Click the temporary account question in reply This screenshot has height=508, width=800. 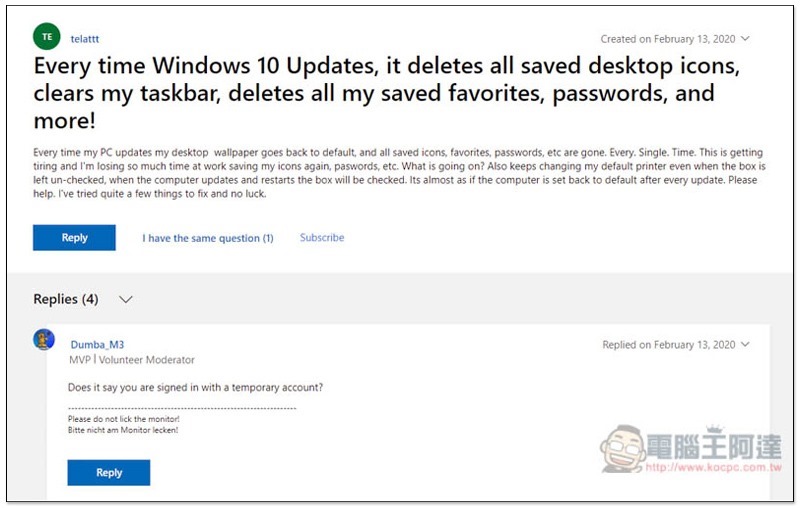click(x=195, y=387)
